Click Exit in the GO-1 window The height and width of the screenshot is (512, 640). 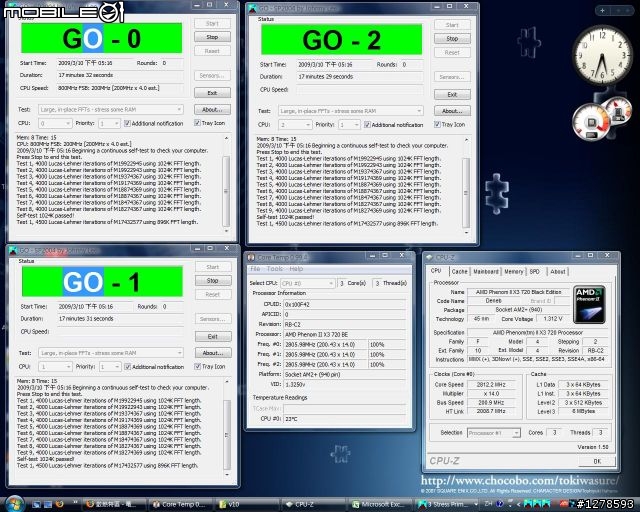click(x=213, y=337)
